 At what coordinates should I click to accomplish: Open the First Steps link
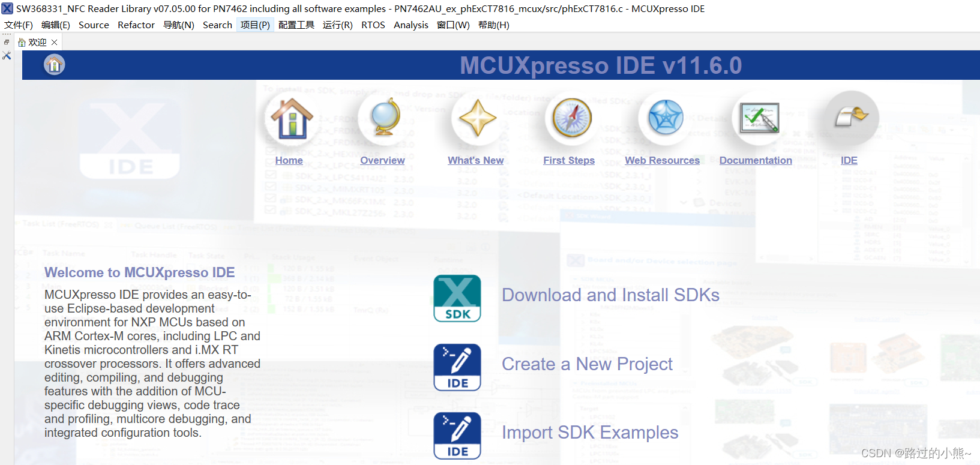(569, 160)
